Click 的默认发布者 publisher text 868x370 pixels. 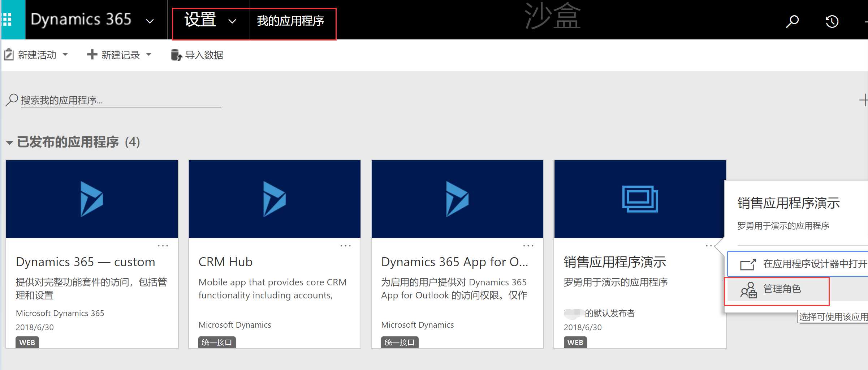[610, 313]
